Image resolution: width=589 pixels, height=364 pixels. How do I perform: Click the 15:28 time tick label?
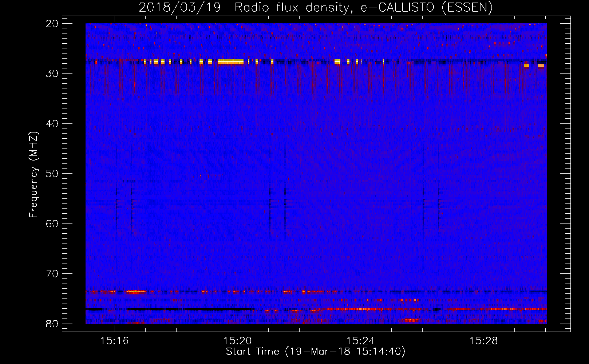[484, 341]
